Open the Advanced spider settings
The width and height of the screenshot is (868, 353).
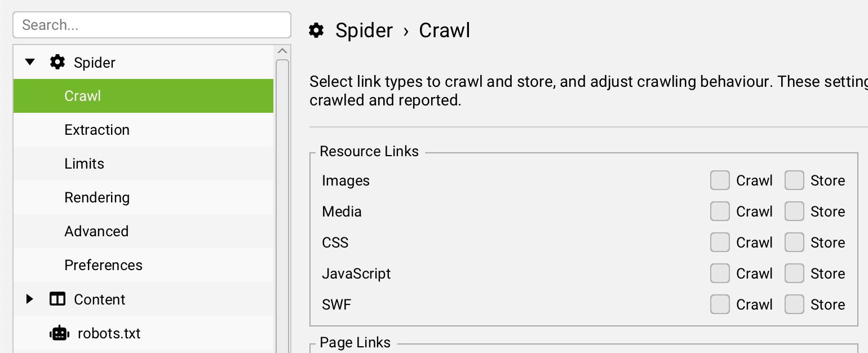96,231
